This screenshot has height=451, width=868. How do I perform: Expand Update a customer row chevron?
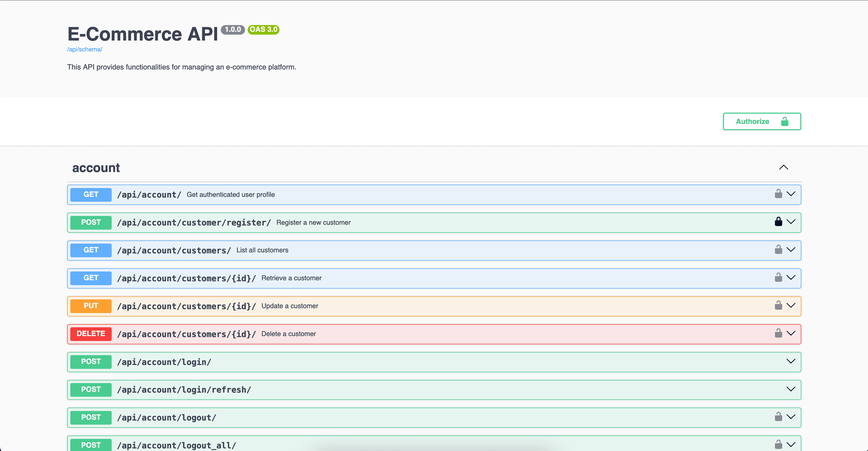coord(790,306)
